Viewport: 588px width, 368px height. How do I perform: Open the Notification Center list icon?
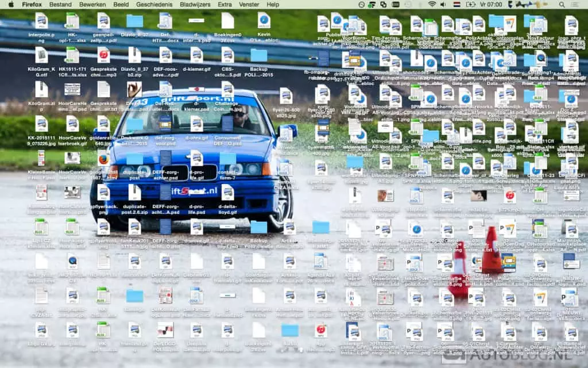coord(574,5)
